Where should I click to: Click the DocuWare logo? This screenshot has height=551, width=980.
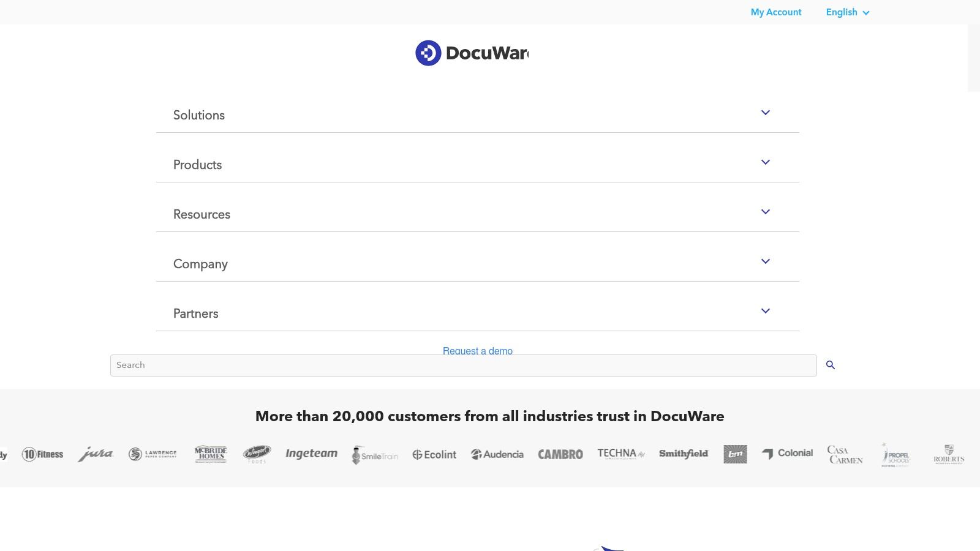click(472, 53)
